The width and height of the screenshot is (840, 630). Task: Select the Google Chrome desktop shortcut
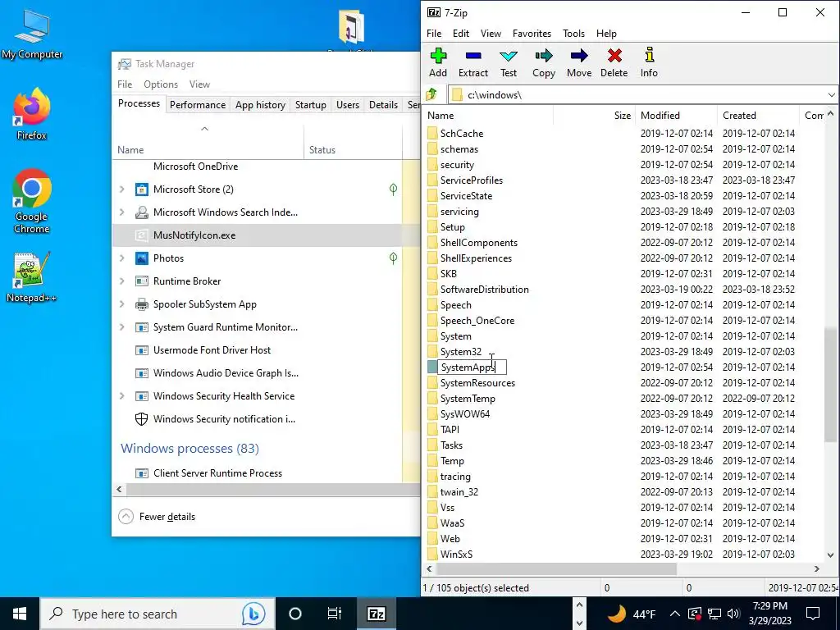click(32, 201)
